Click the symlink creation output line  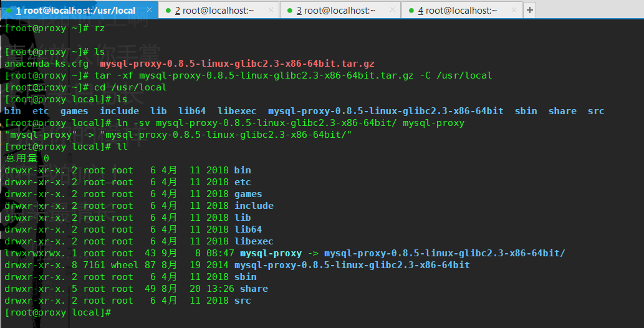pos(178,135)
